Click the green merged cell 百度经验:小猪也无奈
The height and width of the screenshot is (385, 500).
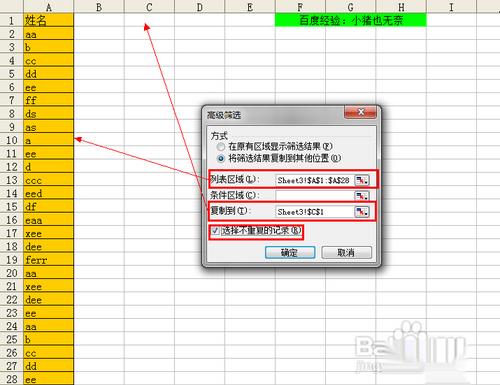coord(351,20)
